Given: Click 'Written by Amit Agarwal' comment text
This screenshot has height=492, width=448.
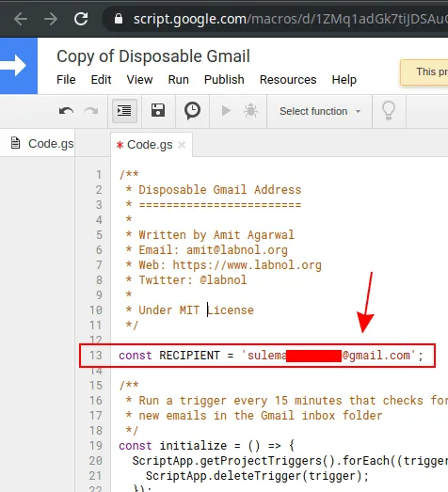Looking at the screenshot, I should point(216,235).
